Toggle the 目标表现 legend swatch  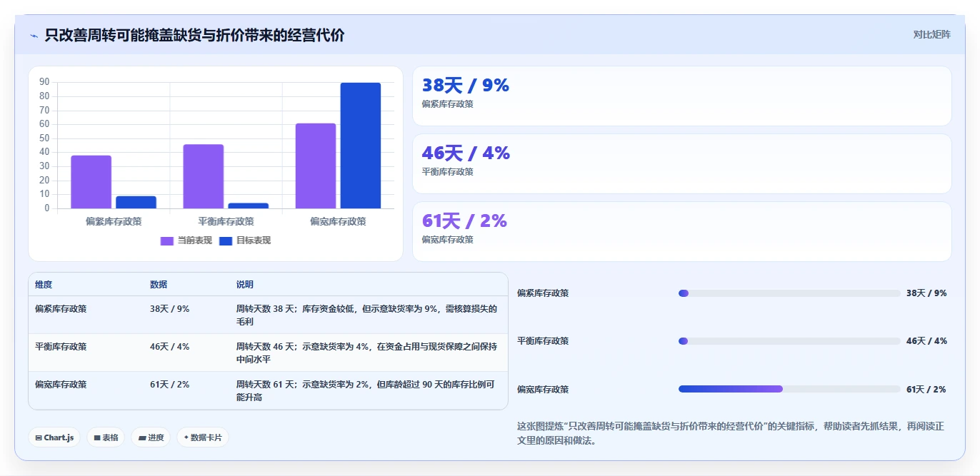pos(226,240)
